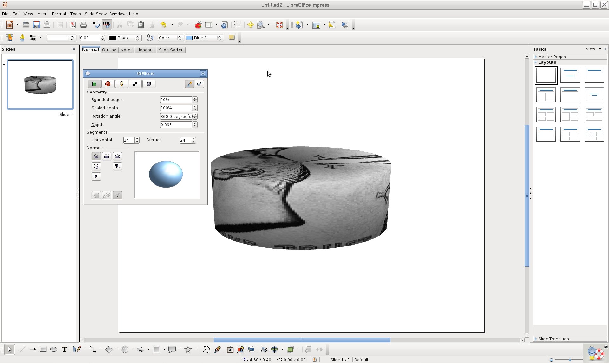Switch to the Slide Sorter tab
This screenshot has height=364, width=609.
(x=171, y=50)
